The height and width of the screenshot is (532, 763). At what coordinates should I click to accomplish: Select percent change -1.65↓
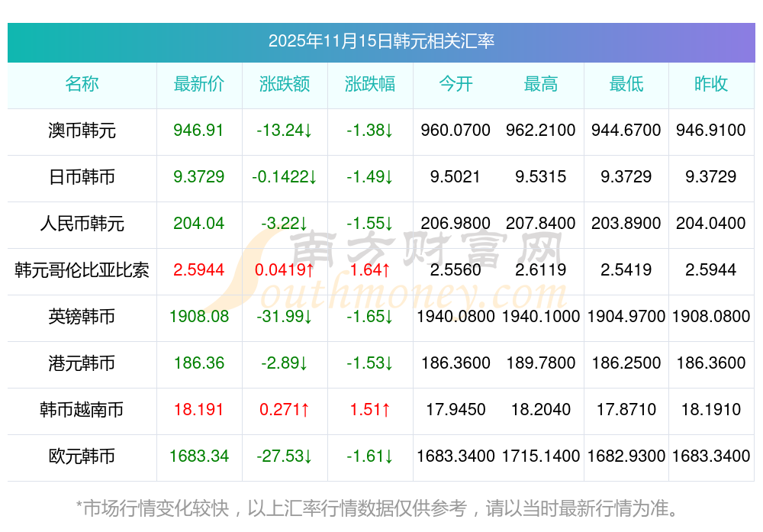[x=370, y=317]
